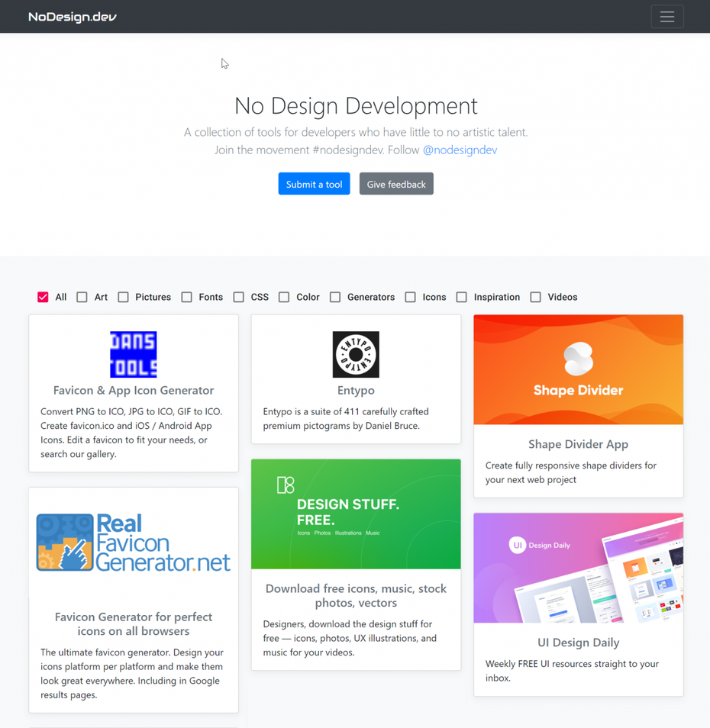Open the hamburger navigation menu

[666, 17]
